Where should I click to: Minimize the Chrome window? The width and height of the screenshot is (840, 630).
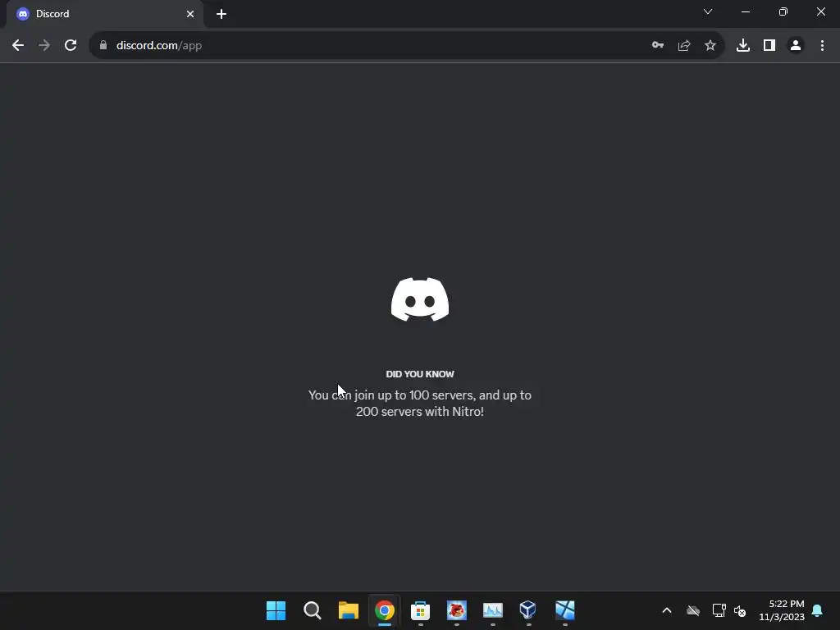coord(745,11)
